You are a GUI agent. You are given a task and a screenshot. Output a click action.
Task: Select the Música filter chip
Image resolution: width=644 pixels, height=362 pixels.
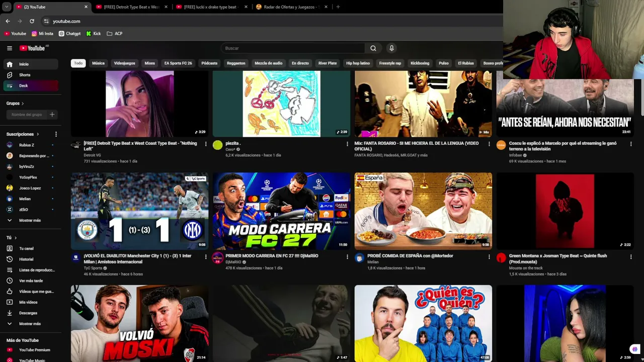pos(98,63)
